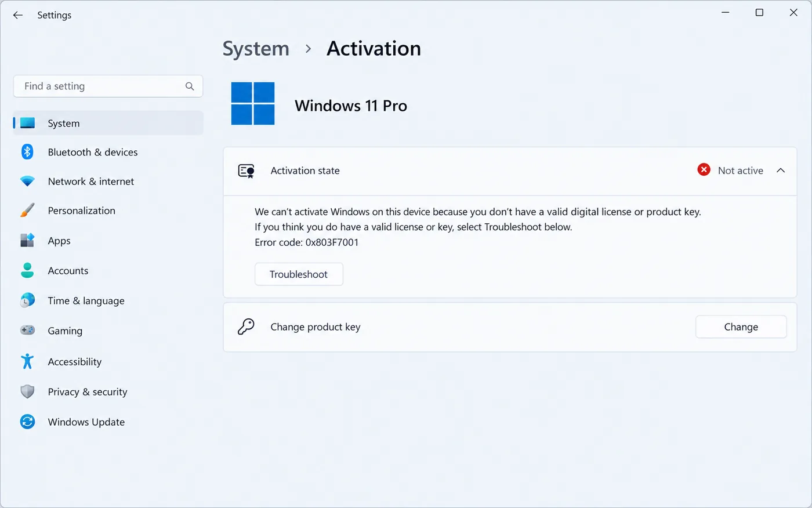812x508 pixels.
Task: Click the Personalization paintbrush icon
Action: pos(27,211)
